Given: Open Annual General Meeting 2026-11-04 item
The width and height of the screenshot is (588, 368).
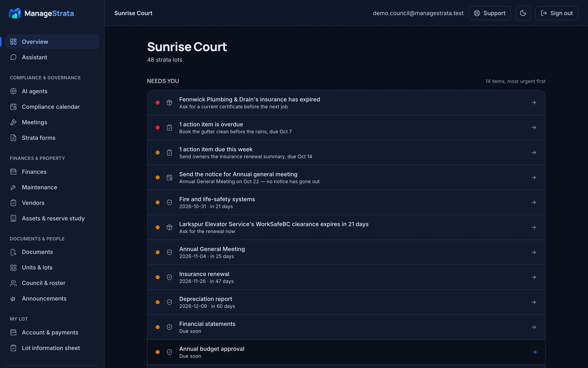Looking at the screenshot, I should click(346, 252).
